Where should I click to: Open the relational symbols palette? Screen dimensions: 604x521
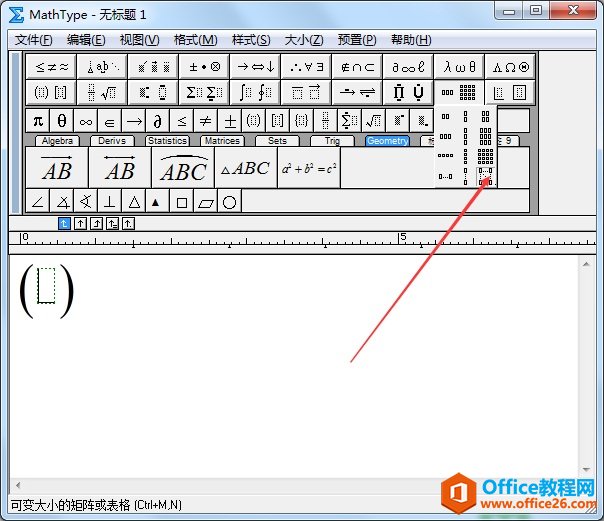[x=51, y=67]
